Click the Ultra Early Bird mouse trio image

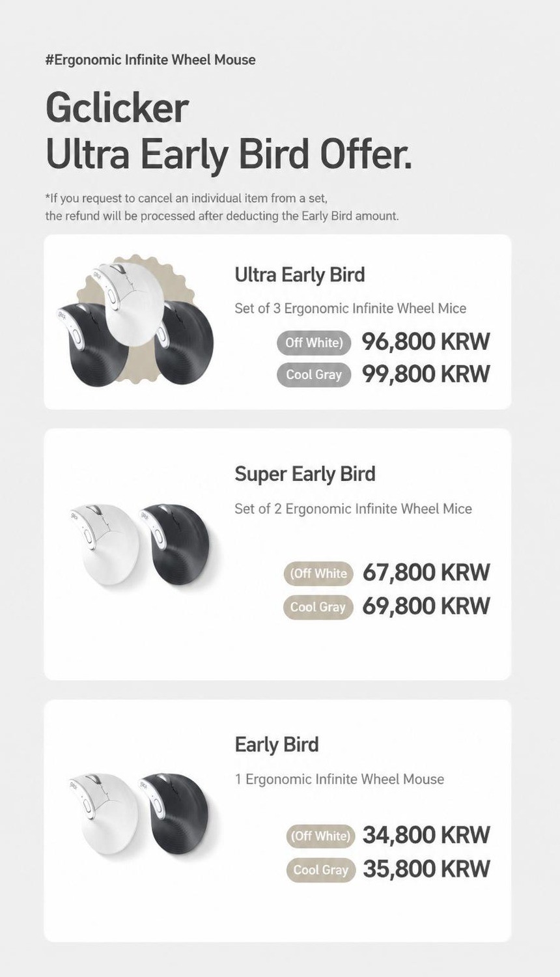coord(135,322)
